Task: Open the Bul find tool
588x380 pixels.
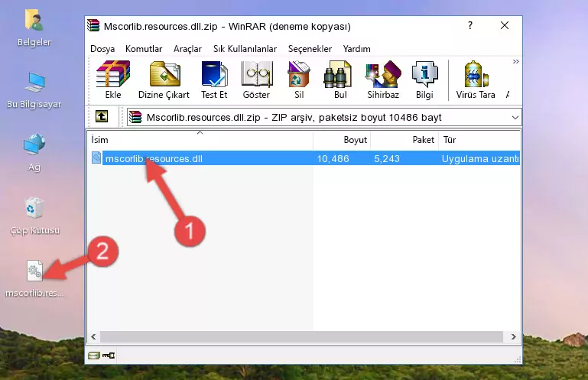Action: pyautogui.click(x=340, y=80)
